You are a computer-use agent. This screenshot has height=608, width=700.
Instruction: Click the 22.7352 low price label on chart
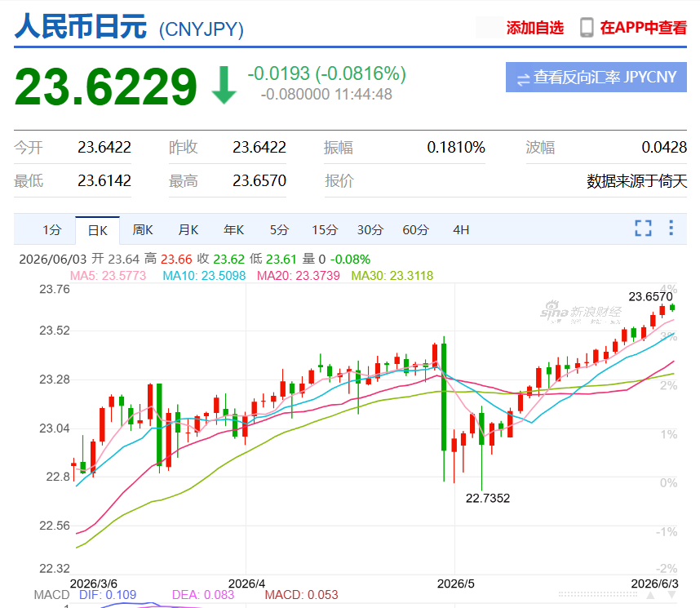click(x=488, y=498)
